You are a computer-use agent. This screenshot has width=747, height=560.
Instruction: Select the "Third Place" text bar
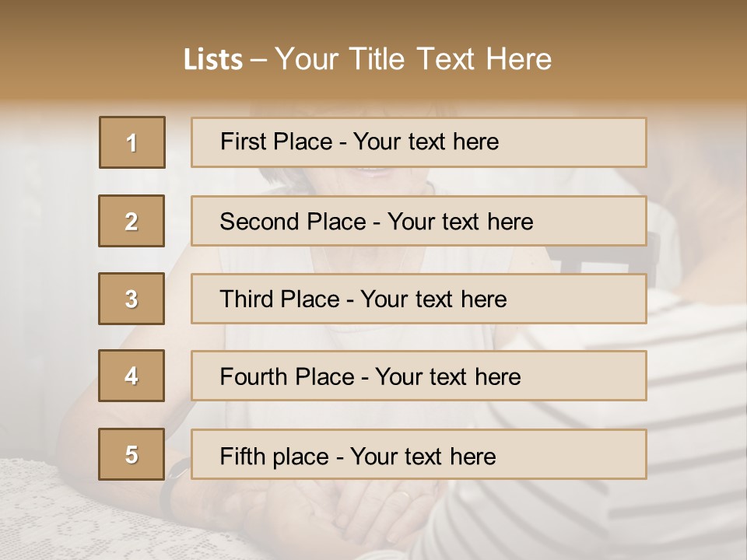(x=419, y=299)
